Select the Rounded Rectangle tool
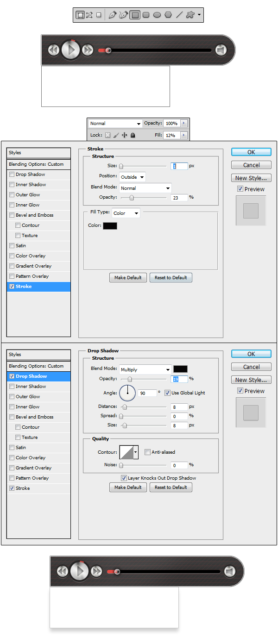This screenshot has height=644, width=278. 146,15
